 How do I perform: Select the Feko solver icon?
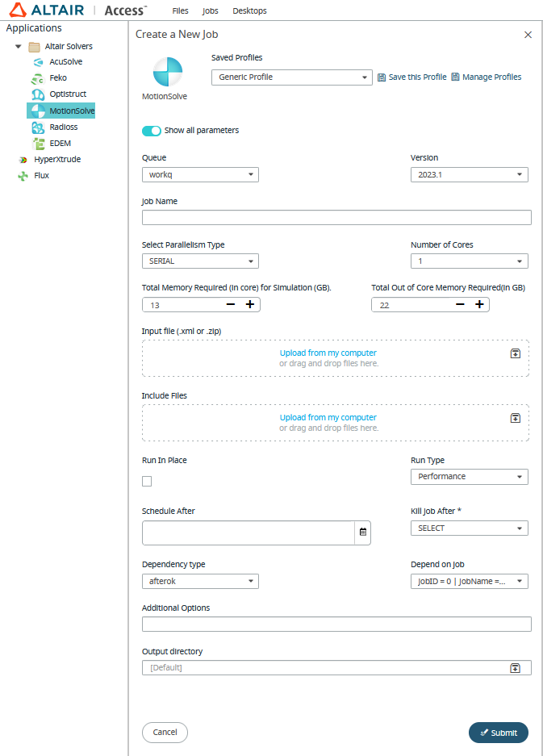[x=38, y=78]
